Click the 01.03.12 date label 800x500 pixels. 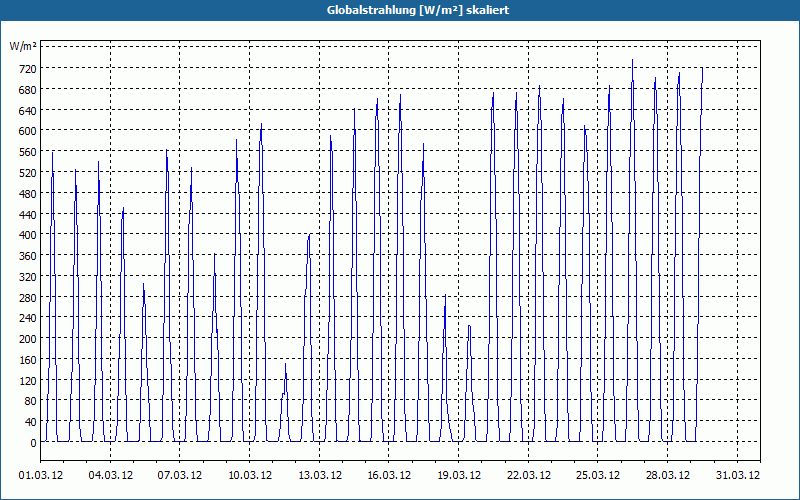coord(41,476)
